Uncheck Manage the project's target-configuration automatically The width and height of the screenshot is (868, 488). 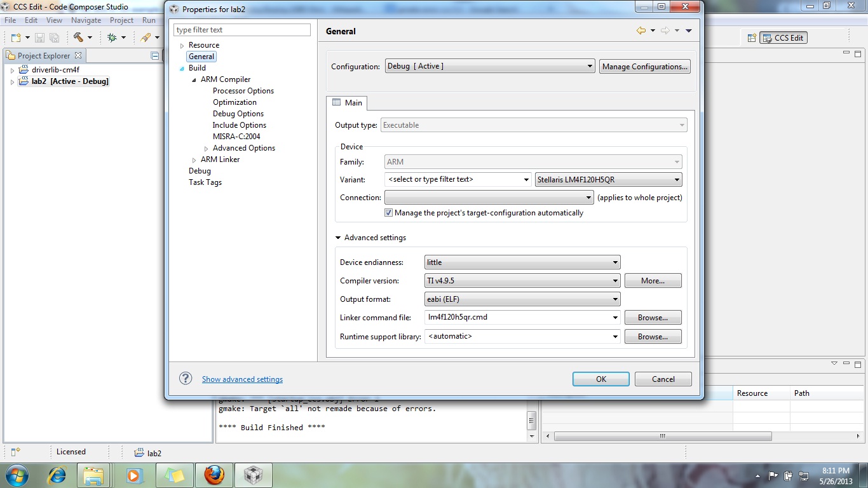(389, 213)
